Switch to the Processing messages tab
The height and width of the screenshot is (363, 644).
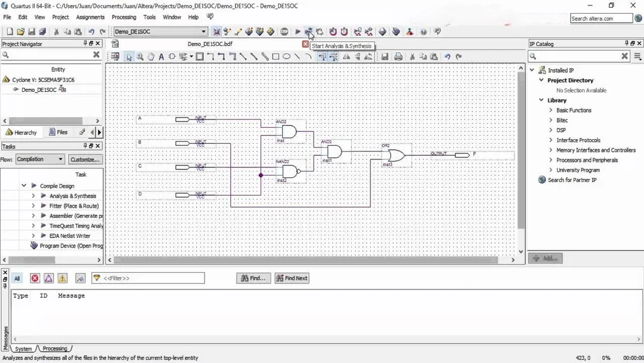click(55, 349)
